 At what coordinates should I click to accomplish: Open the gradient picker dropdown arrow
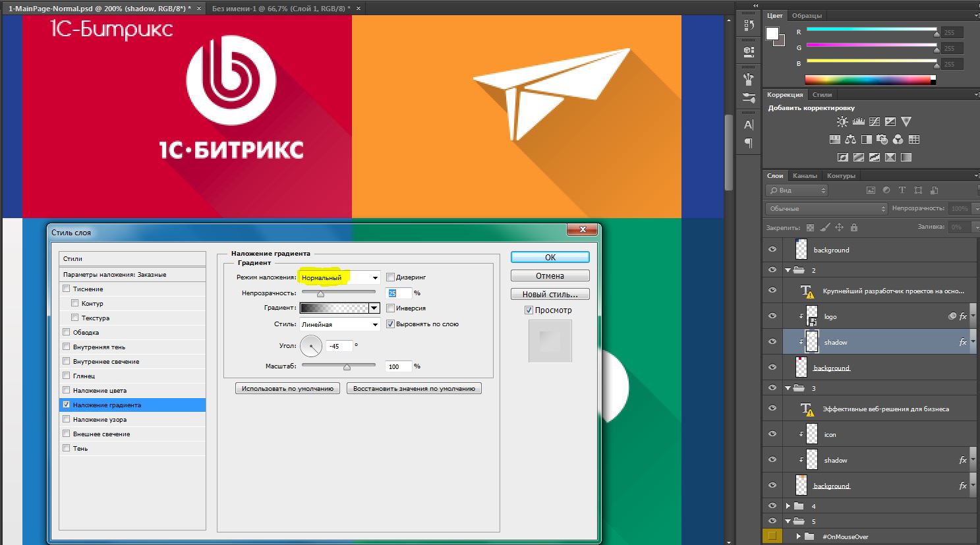pyautogui.click(x=374, y=308)
